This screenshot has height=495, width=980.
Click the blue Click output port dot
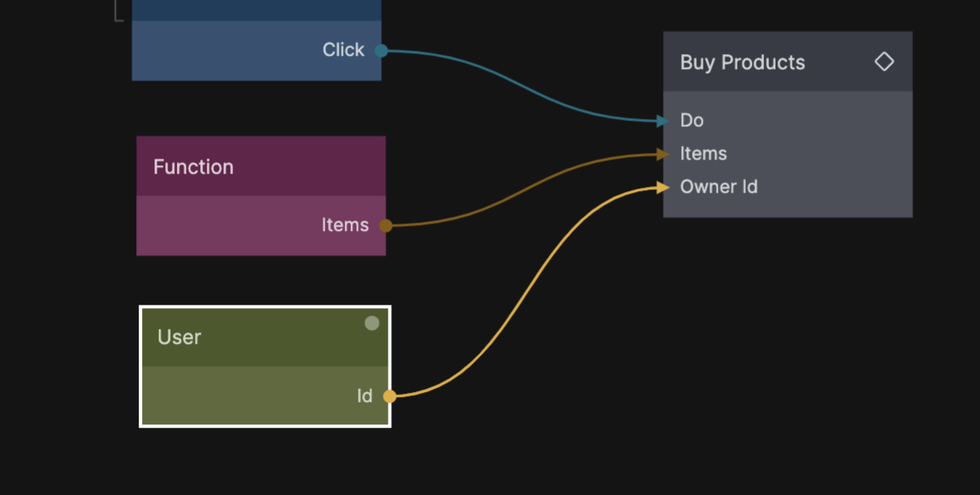coord(381,51)
